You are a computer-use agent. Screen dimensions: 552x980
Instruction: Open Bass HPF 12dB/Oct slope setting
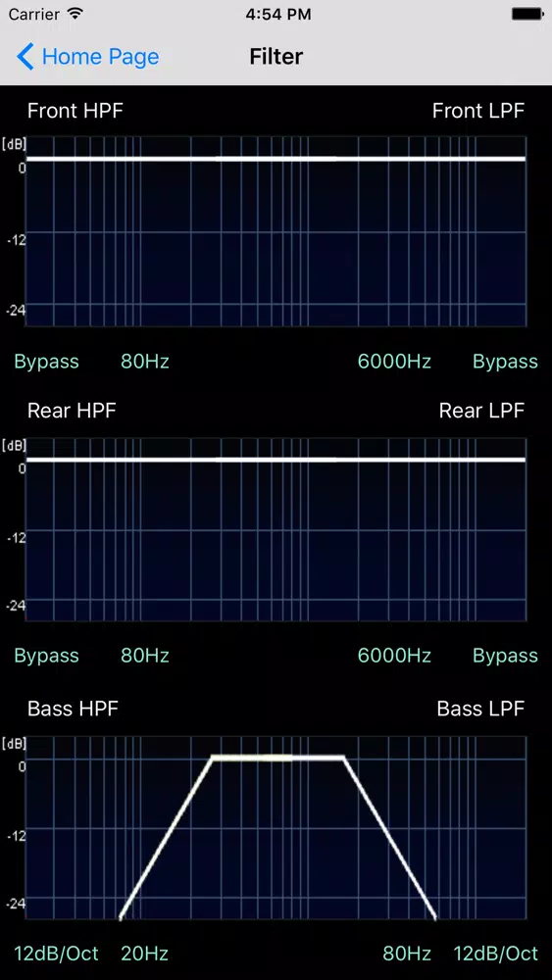56,954
